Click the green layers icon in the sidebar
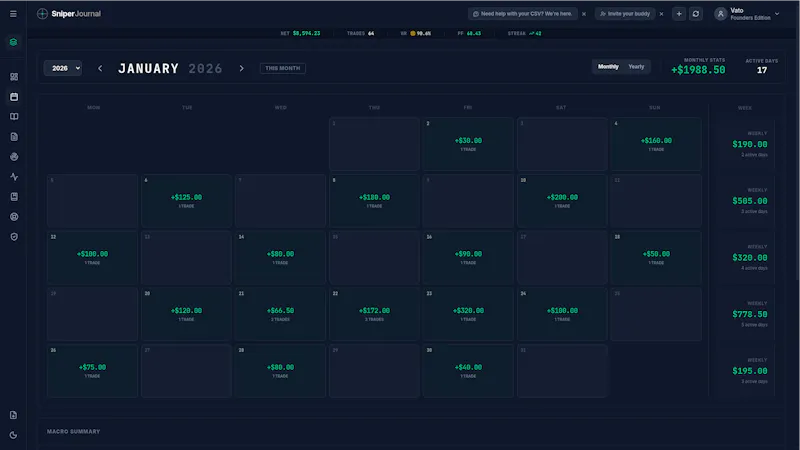The width and height of the screenshot is (800, 450). (x=14, y=42)
